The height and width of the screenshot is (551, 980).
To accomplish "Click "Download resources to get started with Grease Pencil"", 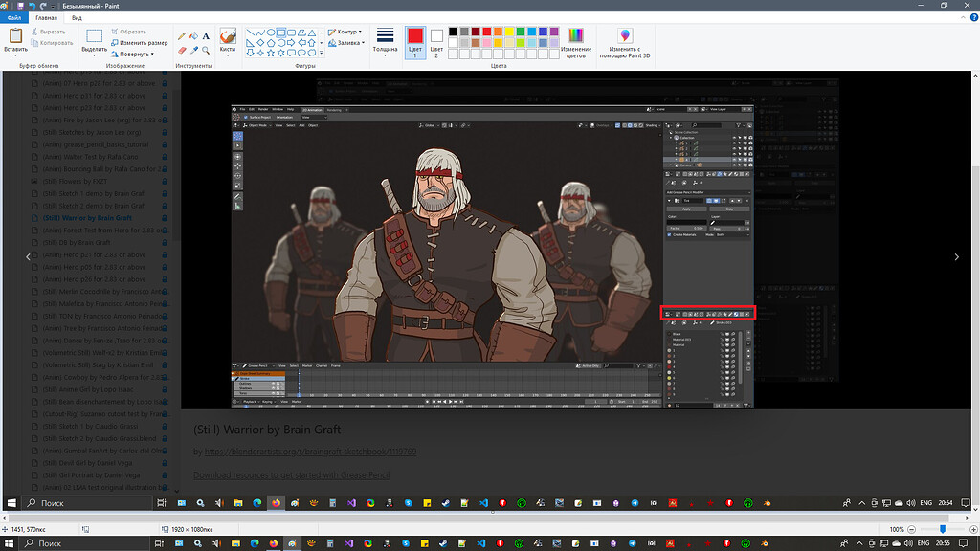I will click(x=291, y=475).
